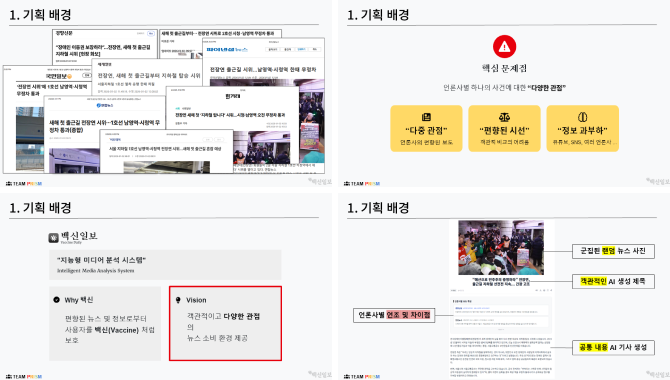
Task: Click the "객관적인 AI 생성 제목" label box
Action: point(613,281)
